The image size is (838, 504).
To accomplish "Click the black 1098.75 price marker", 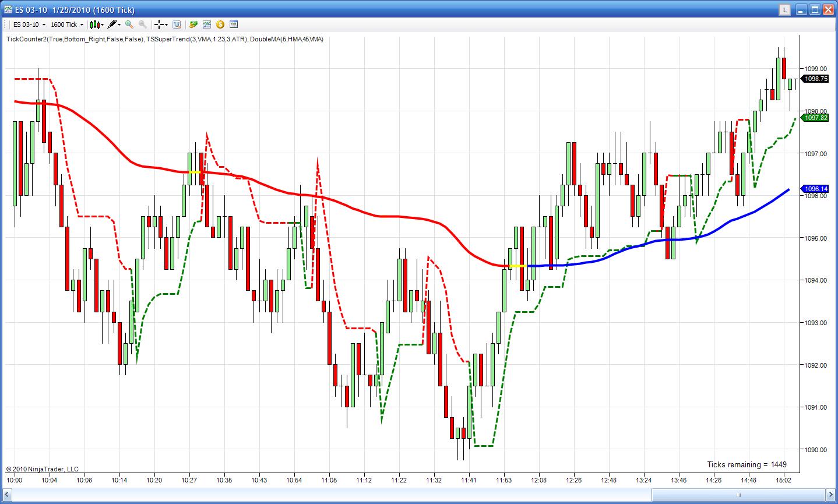I will [x=815, y=79].
